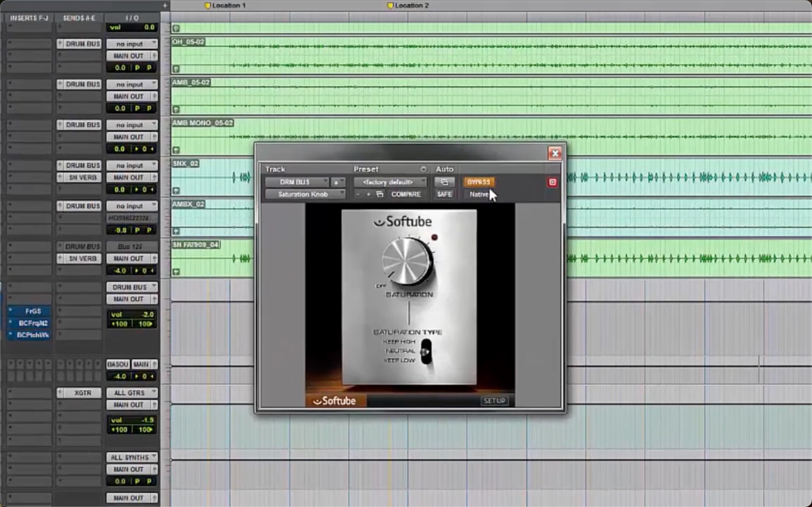Open Saturation Knob plug-in selector dropdown

coord(305,194)
